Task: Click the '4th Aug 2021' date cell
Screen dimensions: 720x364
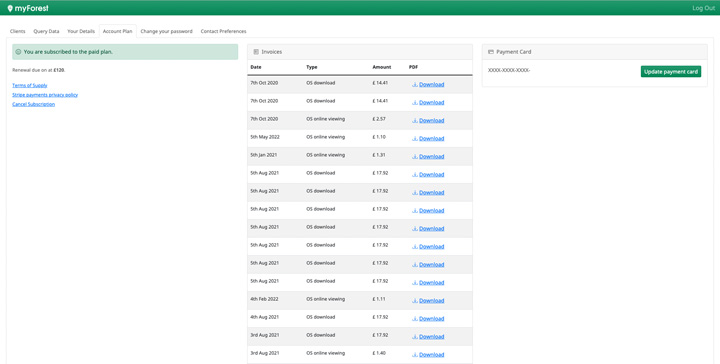Action: [264, 317]
